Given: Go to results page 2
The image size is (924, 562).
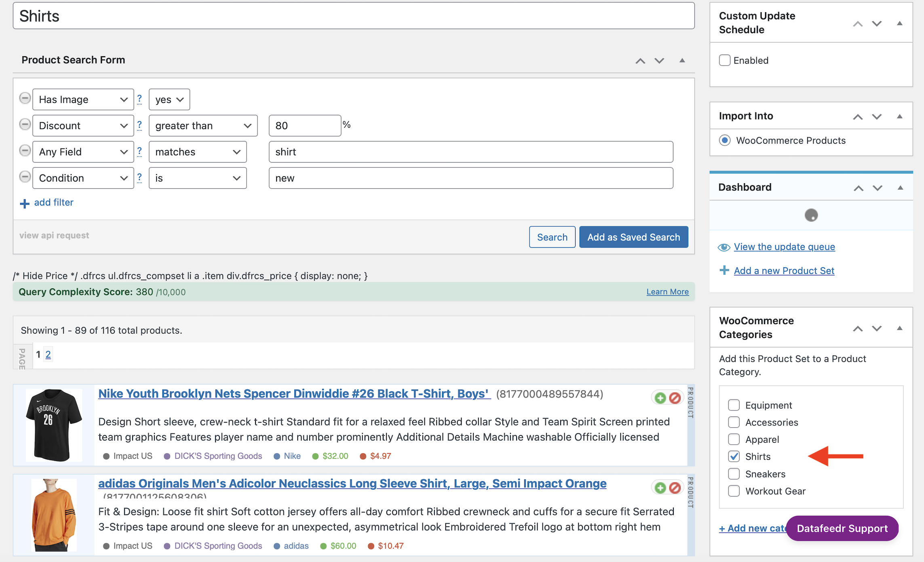Looking at the screenshot, I should 48,355.
